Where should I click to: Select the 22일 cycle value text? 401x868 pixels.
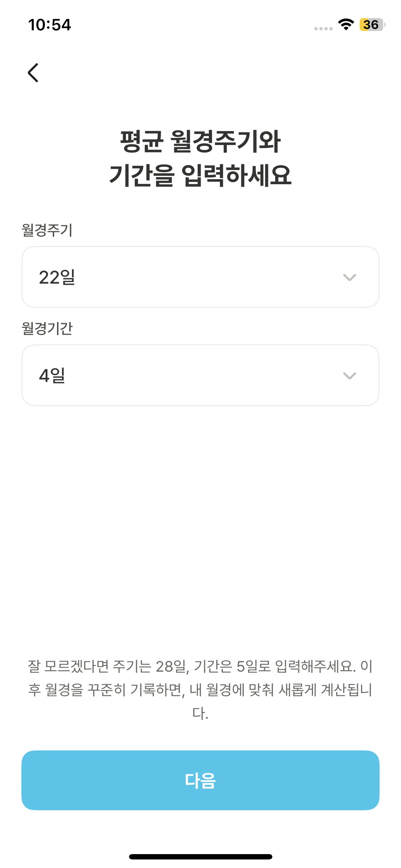click(x=57, y=277)
